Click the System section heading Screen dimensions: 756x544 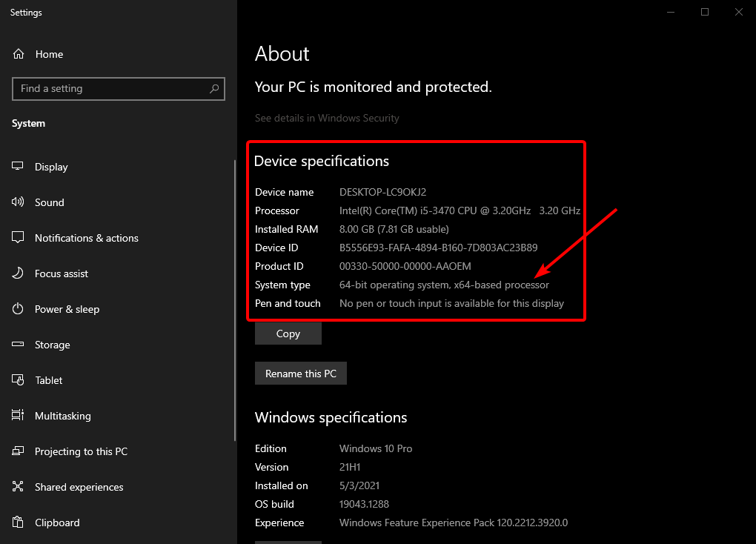[x=28, y=124]
